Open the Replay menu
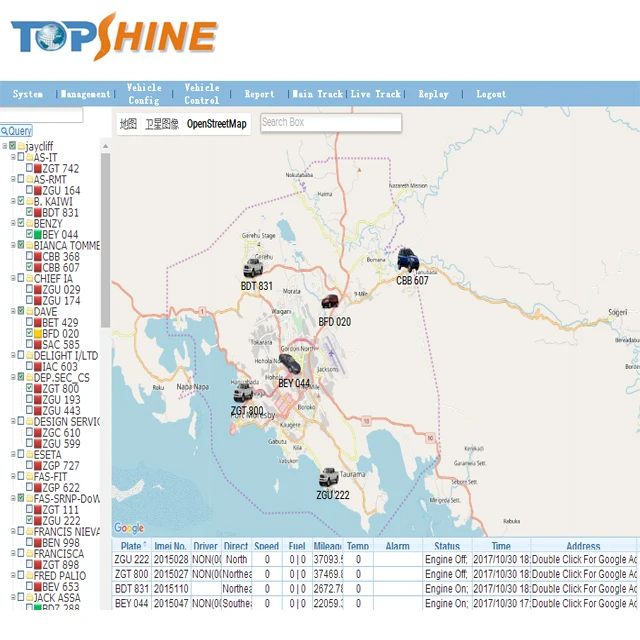Image resolution: width=640 pixels, height=640 pixels. coord(433,94)
